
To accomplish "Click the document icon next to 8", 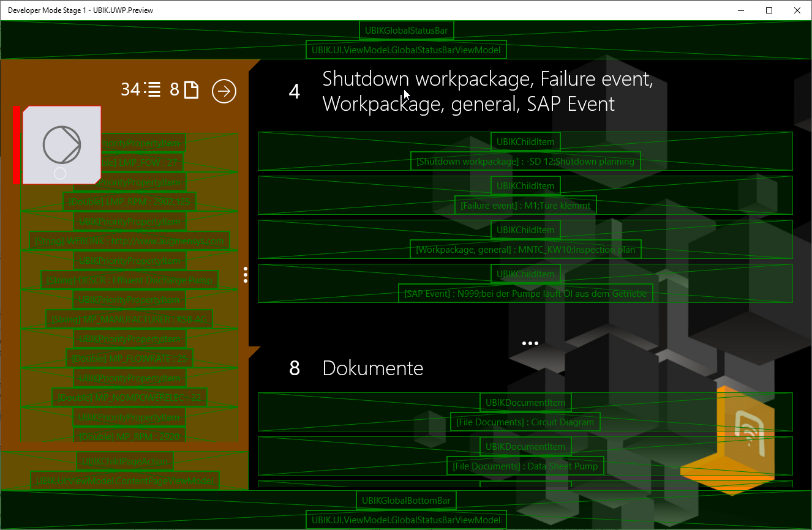I will point(192,90).
